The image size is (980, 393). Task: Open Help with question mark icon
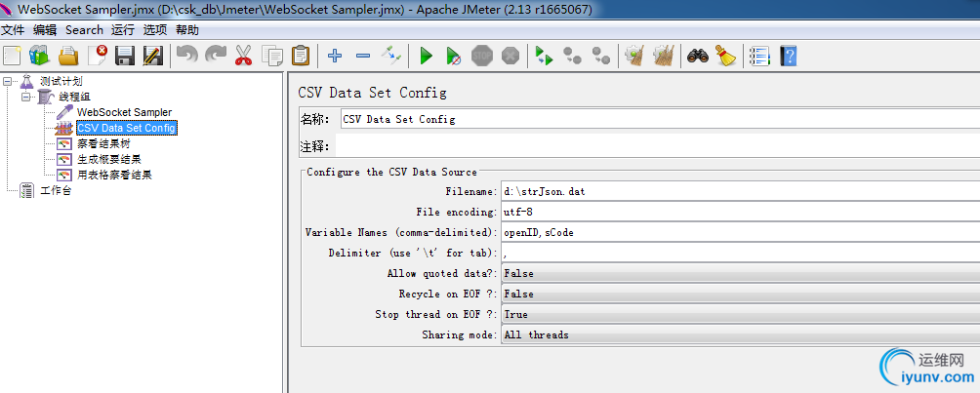(x=788, y=56)
